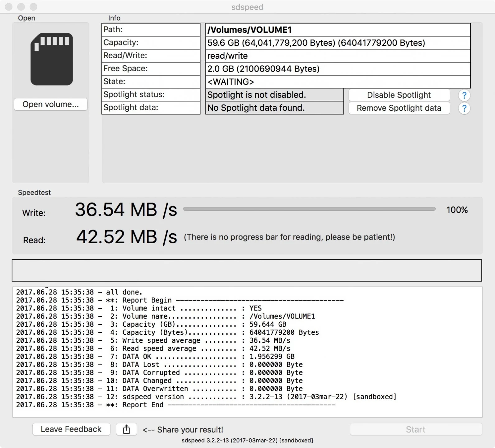Viewport: 495px width, 448px height.
Task: Click the Free Space value 2.0 GB
Action: (x=338, y=69)
